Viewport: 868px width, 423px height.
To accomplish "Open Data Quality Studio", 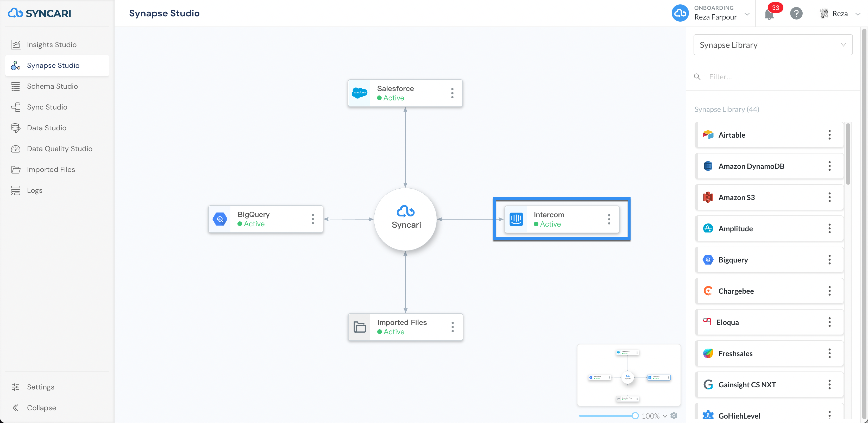I will click(x=57, y=149).
